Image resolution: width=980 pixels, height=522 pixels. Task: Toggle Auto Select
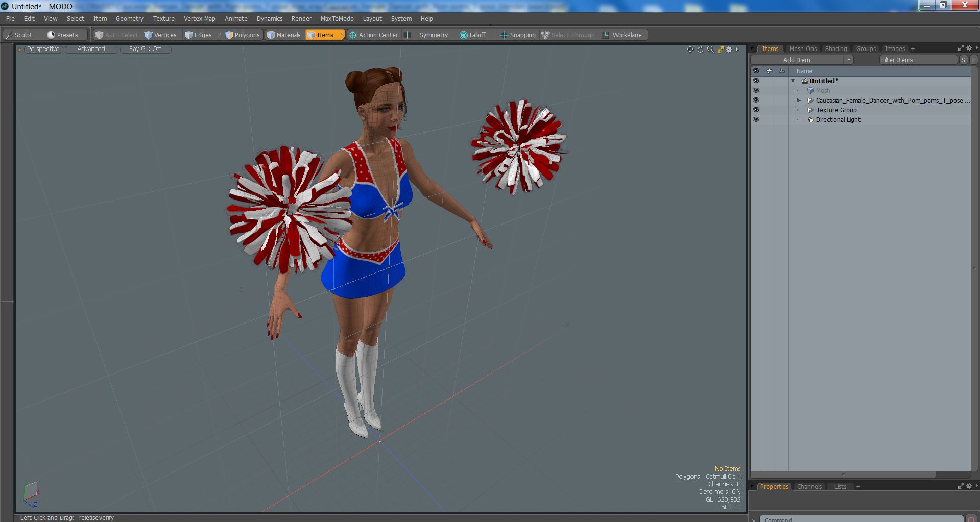116,35
